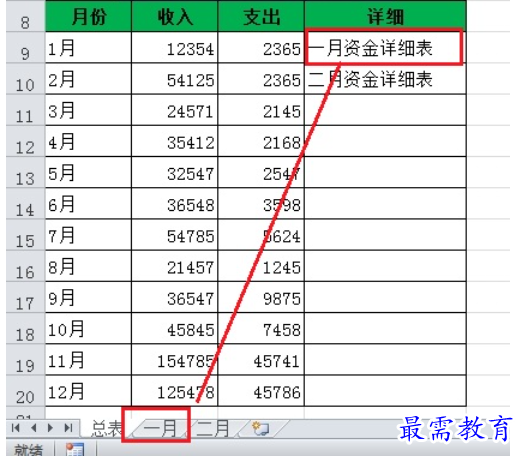Select expense cell 45741

(261, 360)
